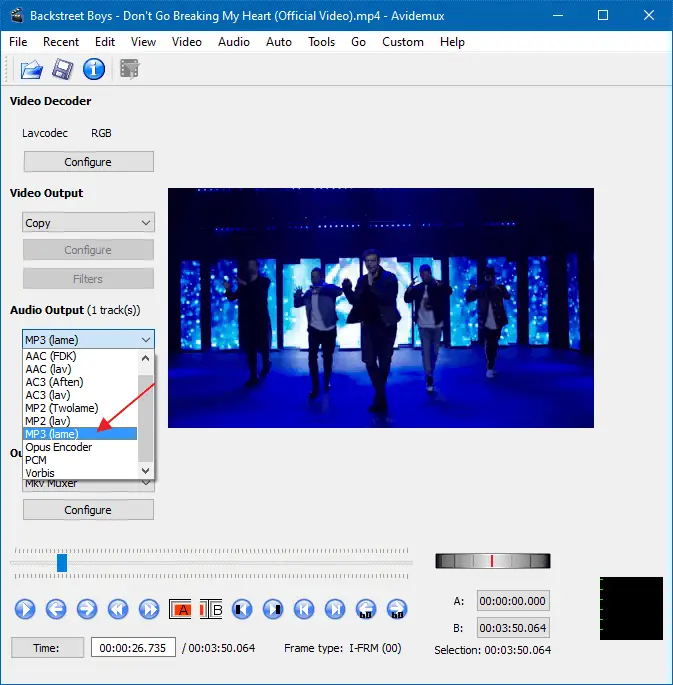
Task: Jump backward 60 seconds
Action: (x=366, y=609)
